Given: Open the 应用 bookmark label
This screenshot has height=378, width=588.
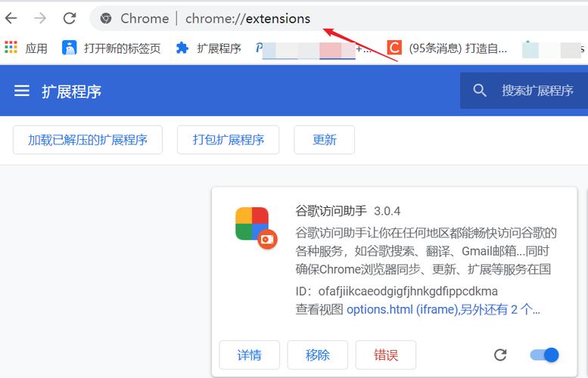Looking at the screenshot, I should [36, 48].
